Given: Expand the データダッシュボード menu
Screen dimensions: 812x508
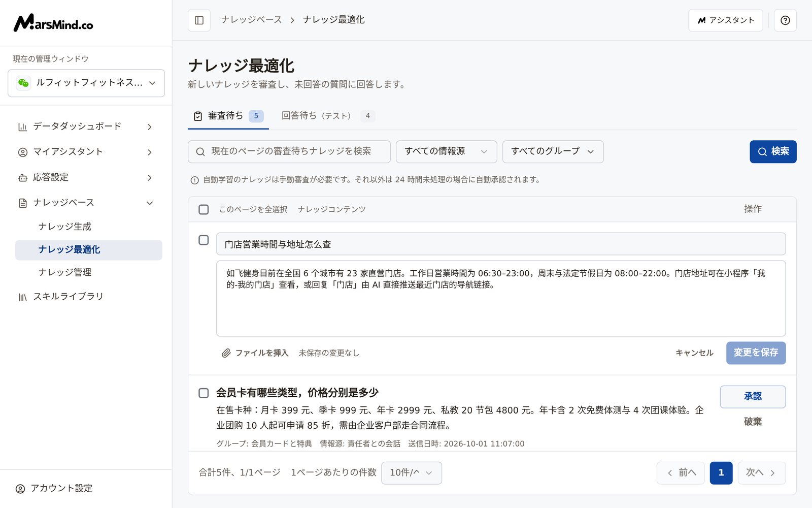Looking at the screenshot, I should click(86, 126).
